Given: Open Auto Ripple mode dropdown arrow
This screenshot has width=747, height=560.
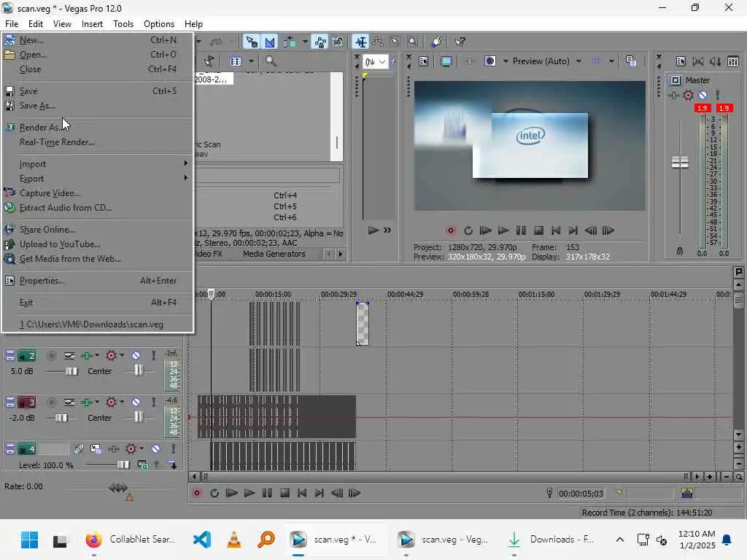Looking at the screenshot, I should pyautogui.click(x=304, y=42).
